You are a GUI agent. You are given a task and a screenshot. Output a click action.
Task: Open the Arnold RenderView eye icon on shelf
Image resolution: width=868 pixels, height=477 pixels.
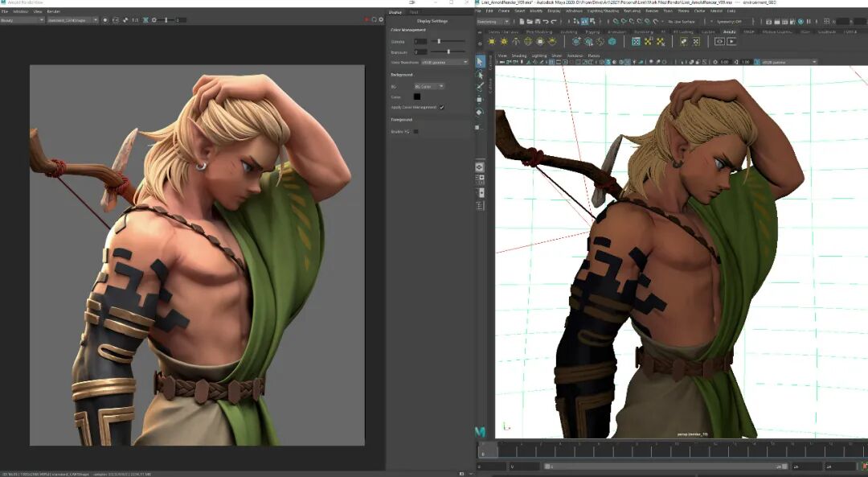coord(719,42)
